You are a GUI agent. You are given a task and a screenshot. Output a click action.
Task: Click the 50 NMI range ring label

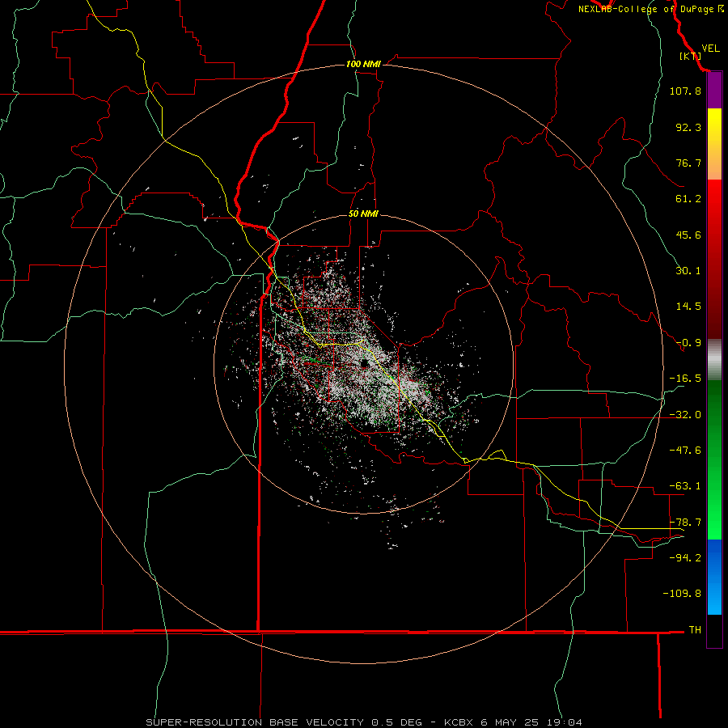pyautogui.click(x=363, y=214)
